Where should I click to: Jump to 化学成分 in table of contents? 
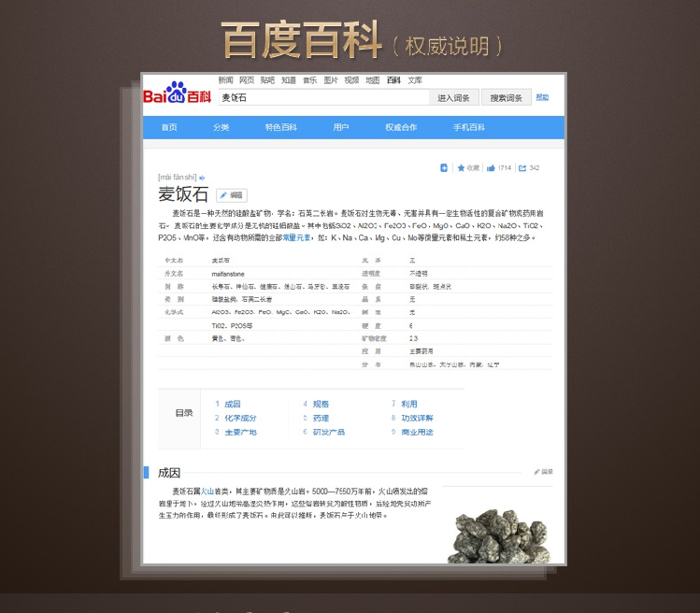(239, 418)
